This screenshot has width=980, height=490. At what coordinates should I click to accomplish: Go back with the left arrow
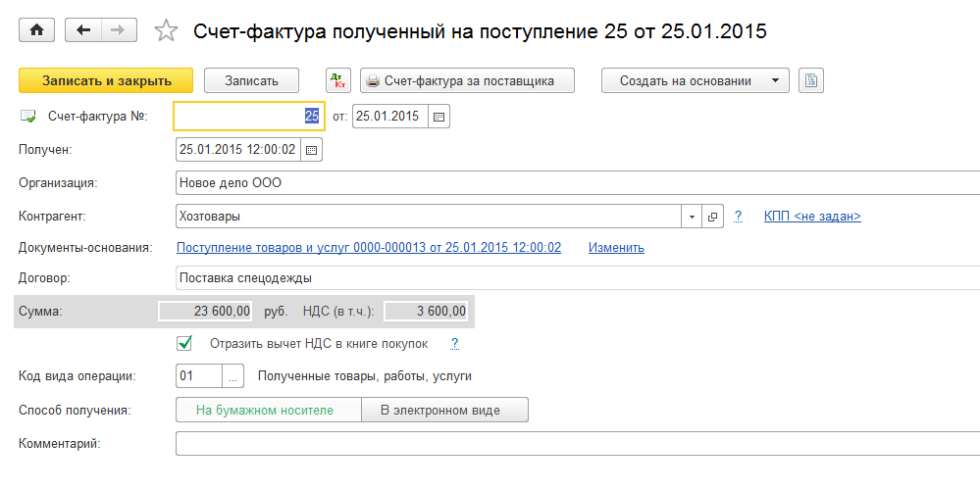(x=82, y=31)
